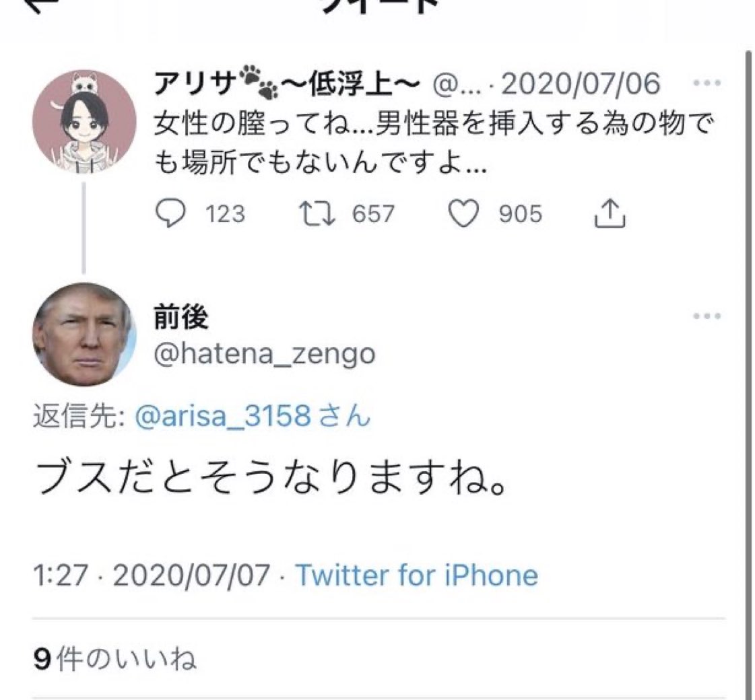Open the more options menu on 前後's reply
The height and width of the screenshot is (700, 755).
click(707, 316)
